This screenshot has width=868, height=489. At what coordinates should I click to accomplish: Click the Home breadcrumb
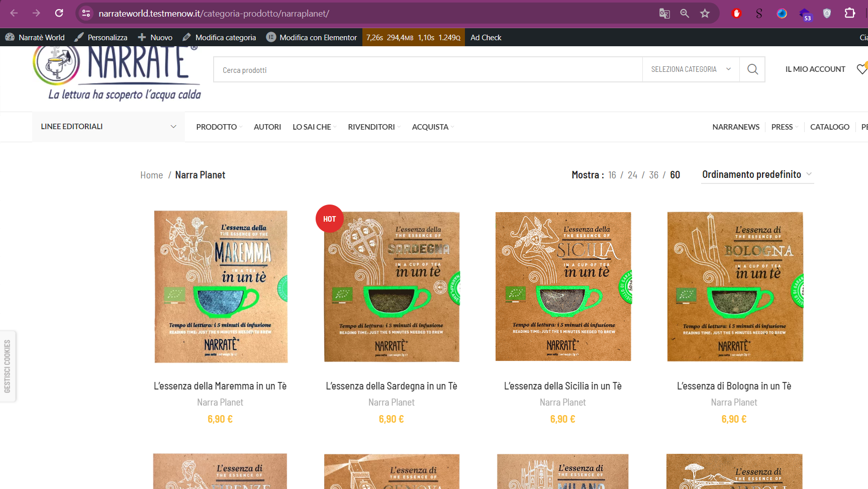pyautogui.click(x=151, y=175)
